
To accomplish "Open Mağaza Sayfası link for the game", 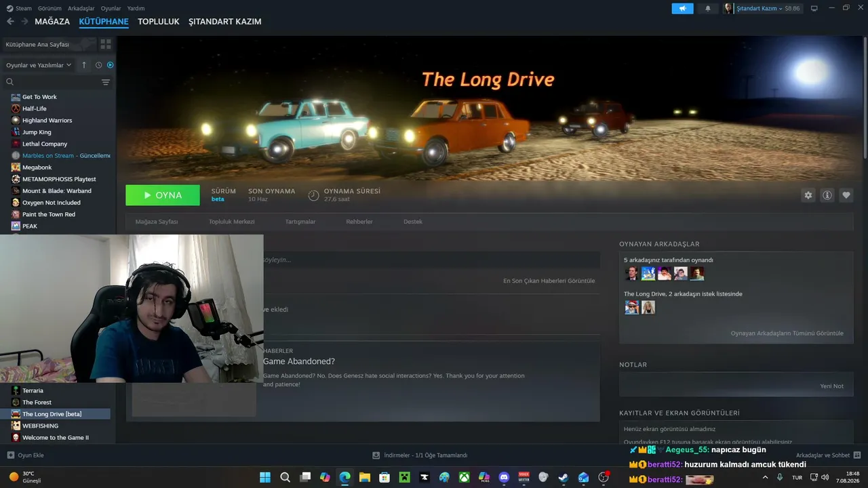I will click(157, 222).
